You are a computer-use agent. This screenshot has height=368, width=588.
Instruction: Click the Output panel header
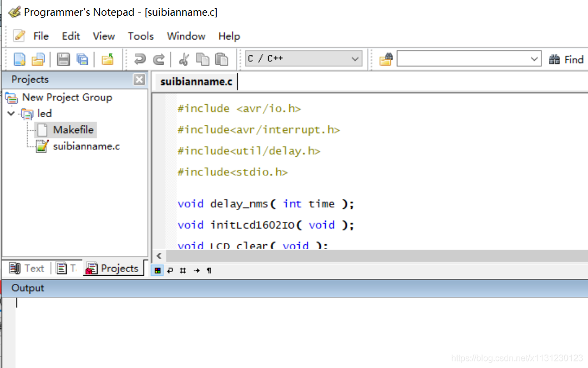[295, 288]
